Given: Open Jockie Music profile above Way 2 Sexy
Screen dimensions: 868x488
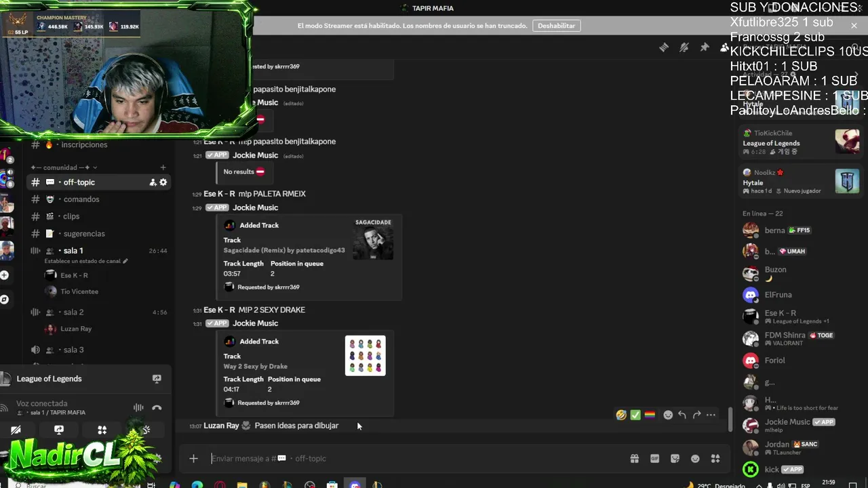Looking at the screenshot, I should click(x=255, y=323).
